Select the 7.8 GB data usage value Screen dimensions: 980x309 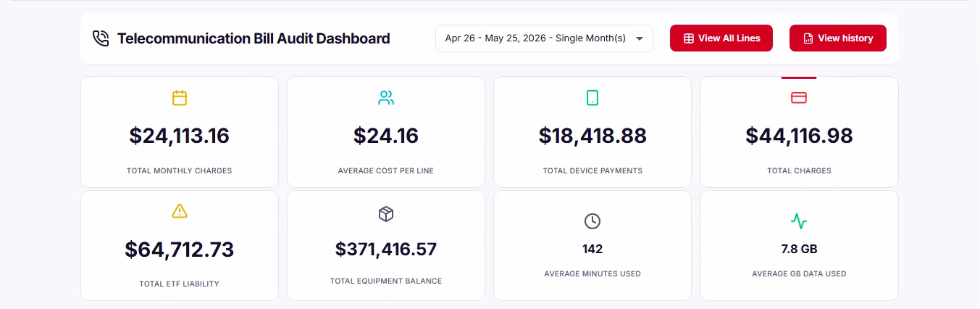799,249
